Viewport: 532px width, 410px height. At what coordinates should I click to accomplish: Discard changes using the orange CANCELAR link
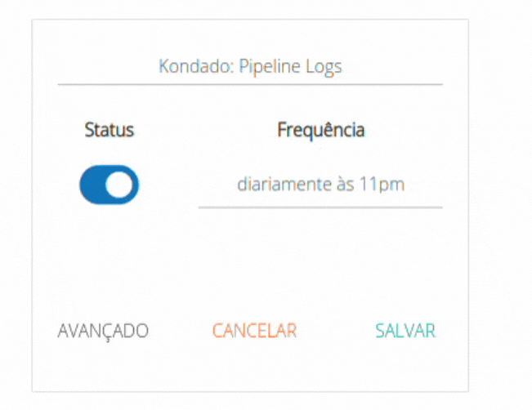point(254,331)
